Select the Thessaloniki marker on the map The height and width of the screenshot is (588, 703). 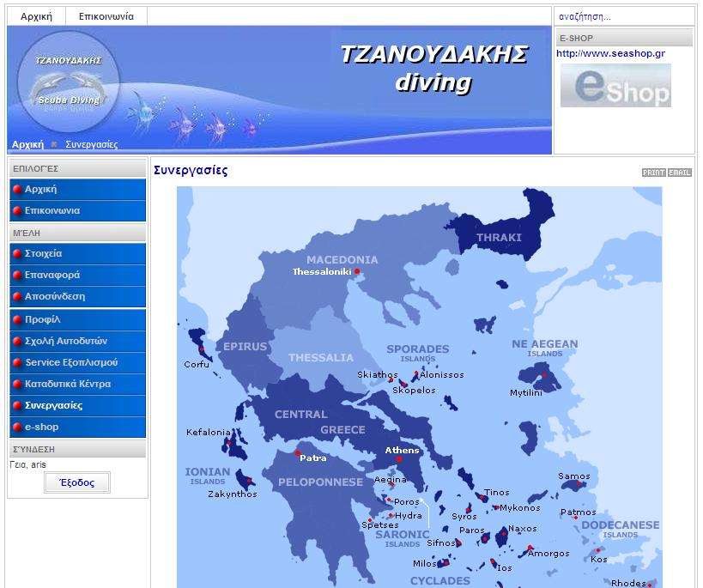pyautogui.click(x=357, y=272)
